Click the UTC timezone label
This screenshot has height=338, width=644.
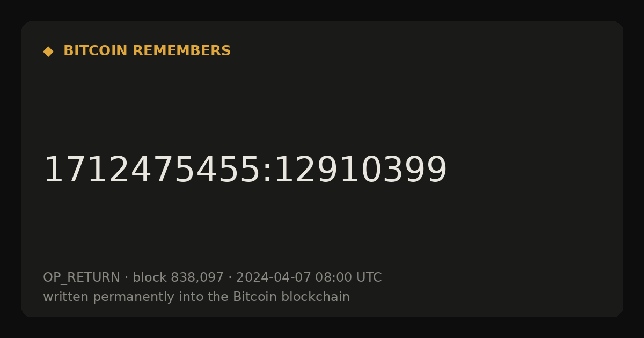369,277
